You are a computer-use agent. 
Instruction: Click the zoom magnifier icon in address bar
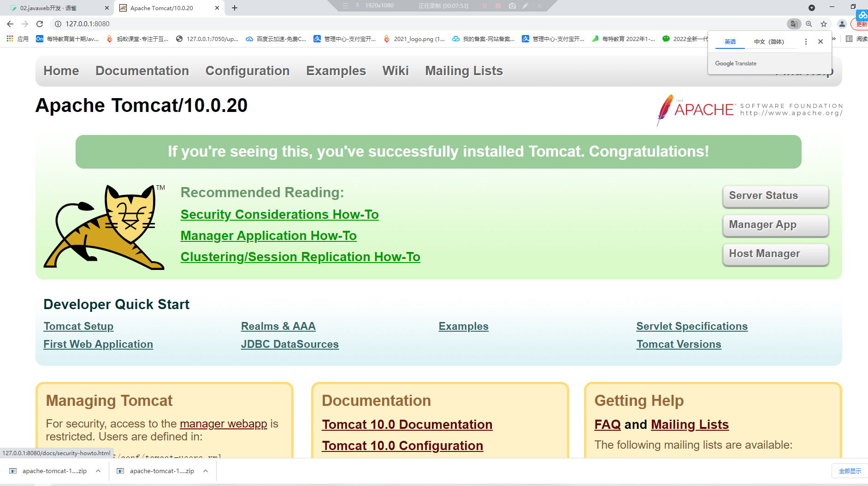(809, 24)
